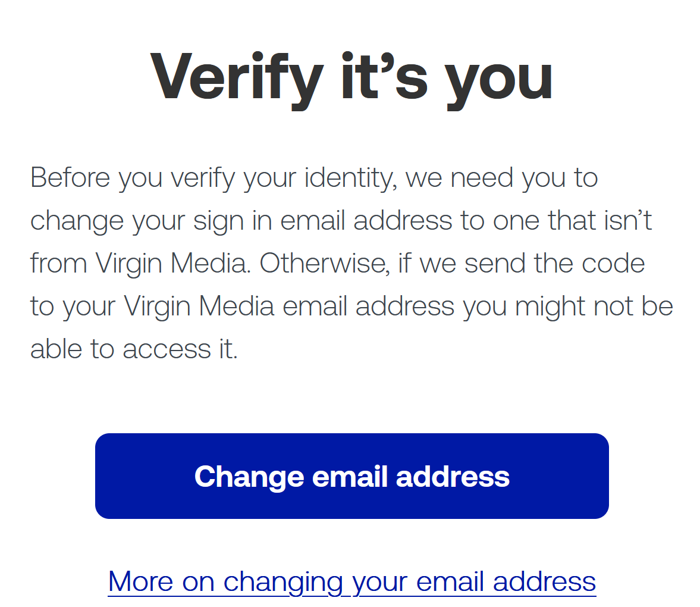
Task: Click the line starting "from Virgin Media"
Action: [x=337, y=264]
